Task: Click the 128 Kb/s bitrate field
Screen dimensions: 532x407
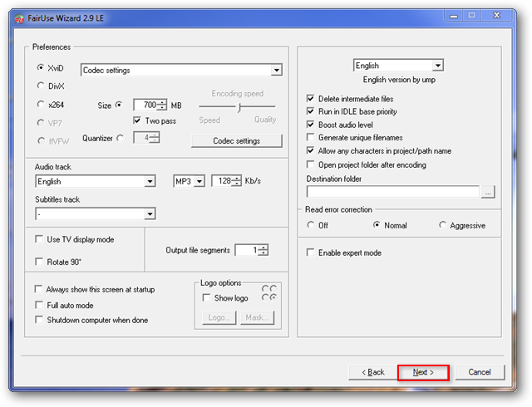Action: click(222, 181)
